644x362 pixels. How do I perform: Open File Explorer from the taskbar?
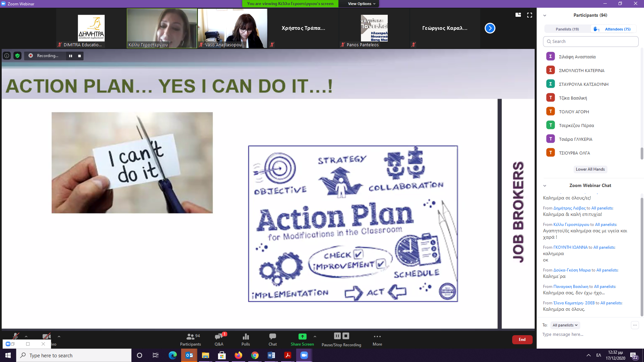[206, 355]
